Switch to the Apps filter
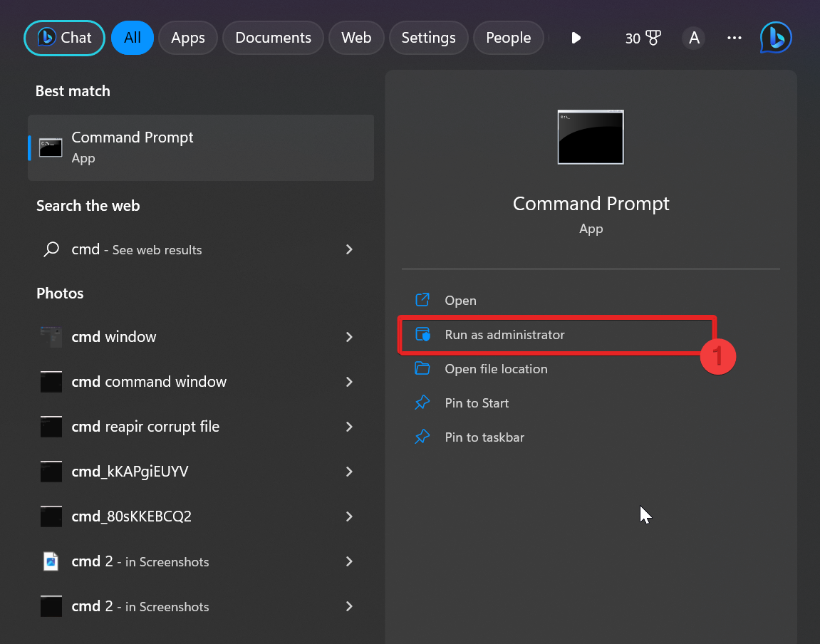The width and height of the screenshot is (820, 644). 188,38
